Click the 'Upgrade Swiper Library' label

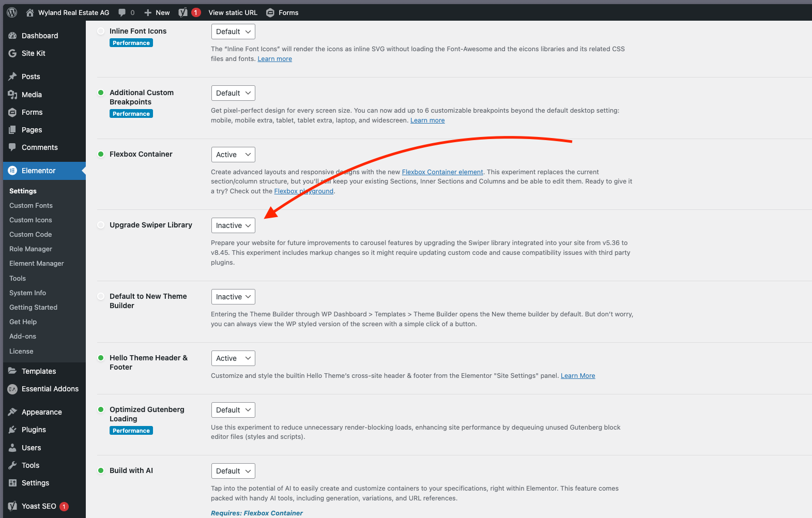(x=151, y=225)
